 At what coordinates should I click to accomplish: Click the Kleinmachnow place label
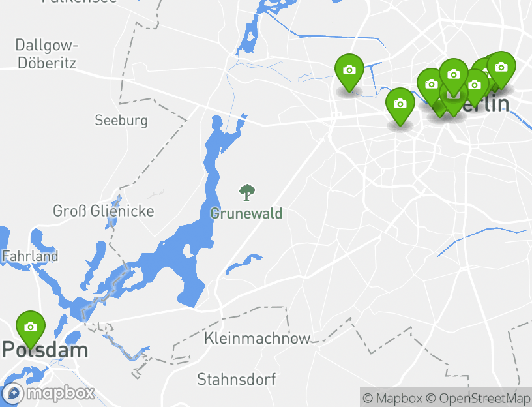[x=257, y=339]
